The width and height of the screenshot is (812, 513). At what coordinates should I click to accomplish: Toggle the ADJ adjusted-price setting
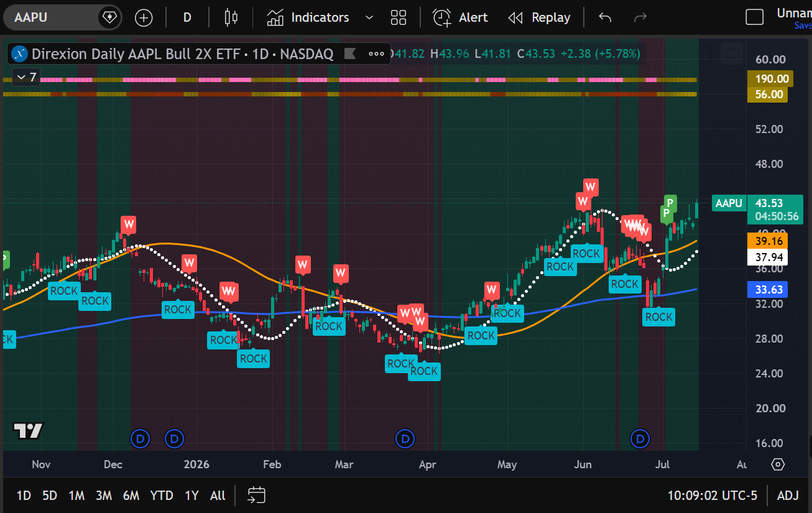[788, 496]
